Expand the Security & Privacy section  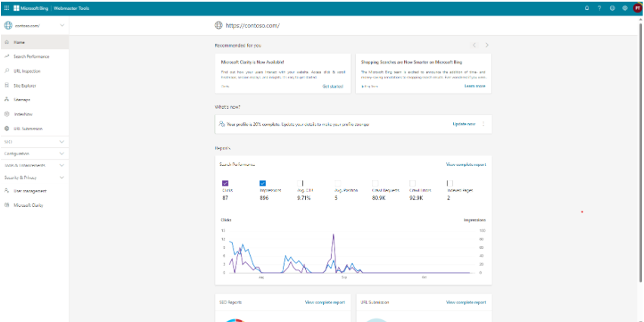(35, 178)
